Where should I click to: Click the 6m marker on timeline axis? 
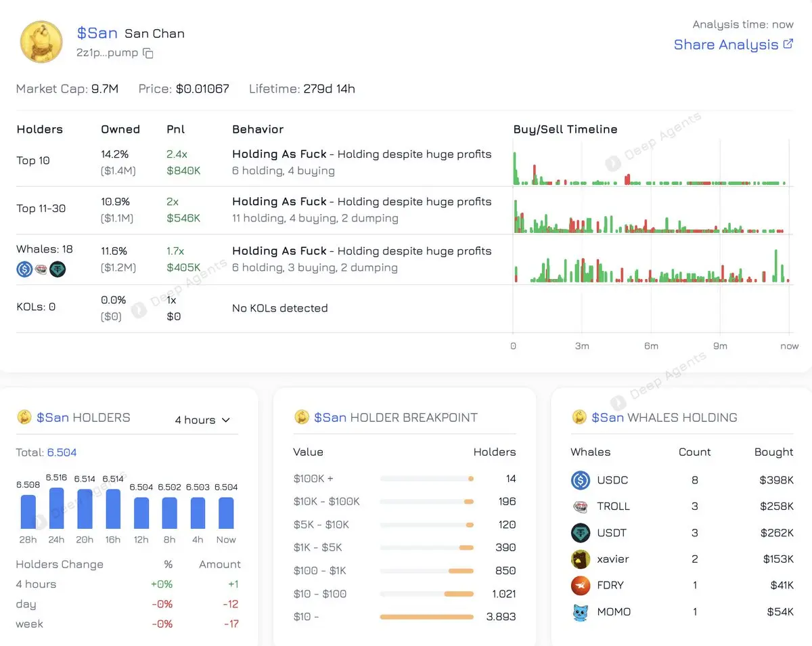pyautogui.click(x=651, y=346)
